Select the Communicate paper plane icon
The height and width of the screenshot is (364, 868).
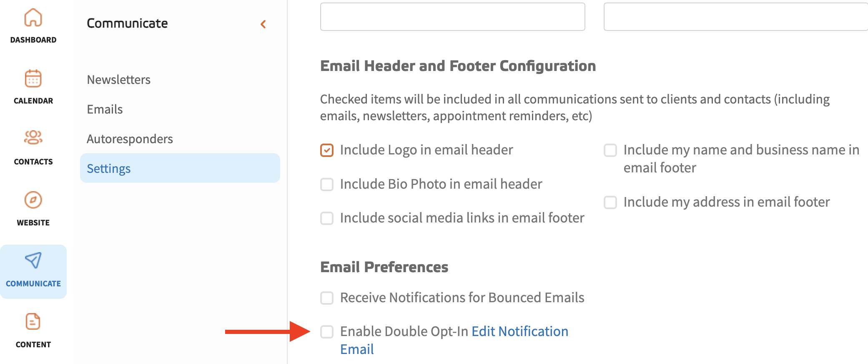(x=33, y=260)
